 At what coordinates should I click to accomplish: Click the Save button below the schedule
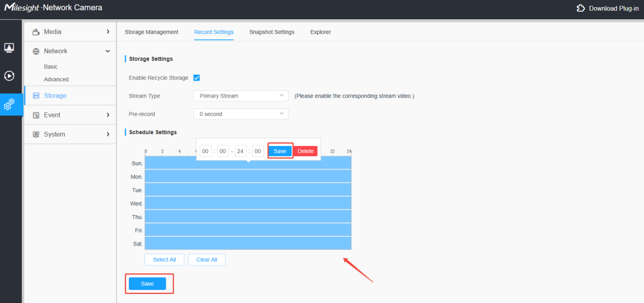(x=147, y=284)
